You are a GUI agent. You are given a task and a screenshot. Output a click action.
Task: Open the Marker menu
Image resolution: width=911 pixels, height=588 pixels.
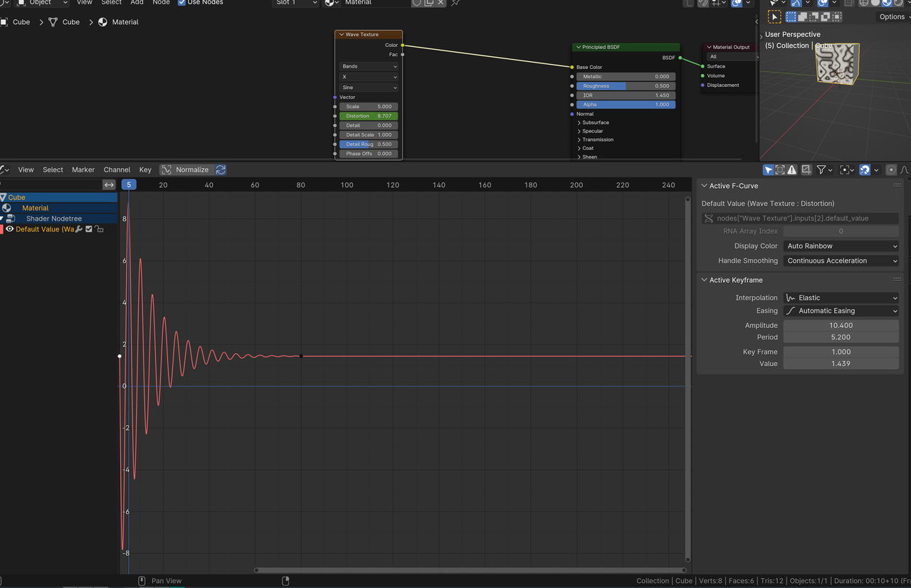83,169
